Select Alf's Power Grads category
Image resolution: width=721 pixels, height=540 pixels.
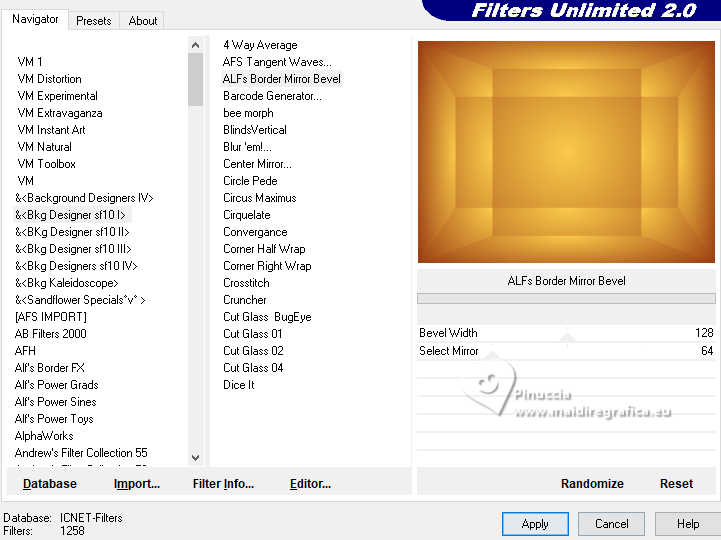57,385
